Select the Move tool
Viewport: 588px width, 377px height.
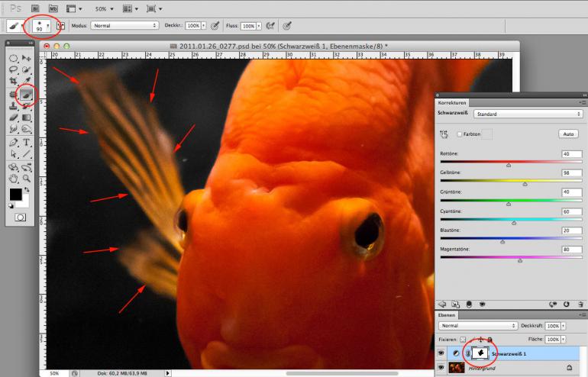click(x=26, y=58)
